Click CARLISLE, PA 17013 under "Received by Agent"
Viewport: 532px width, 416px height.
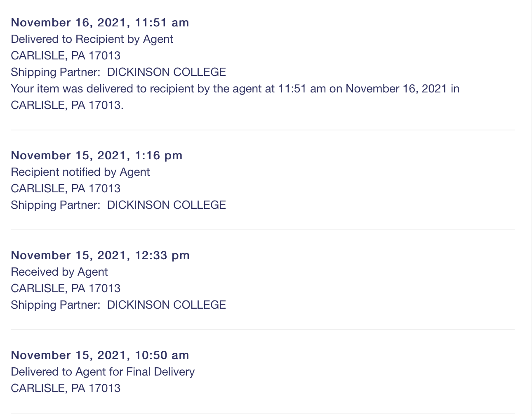(x=66, y=288)
